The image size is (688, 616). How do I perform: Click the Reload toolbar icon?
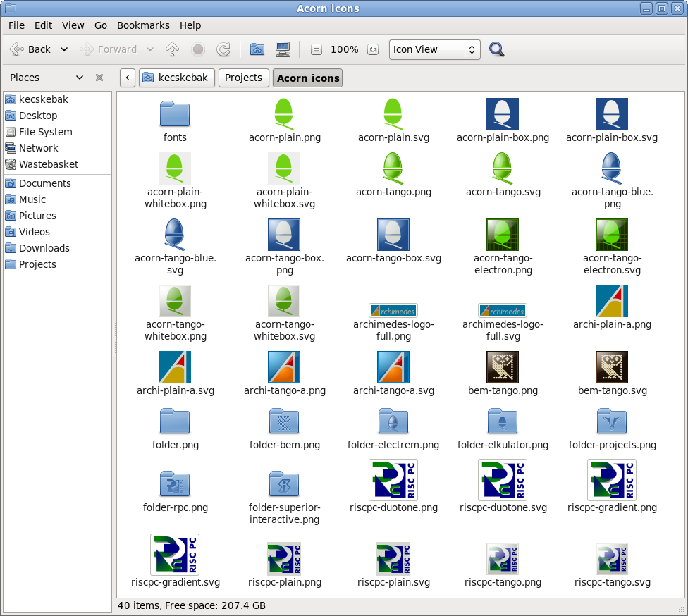click(223, 49)
